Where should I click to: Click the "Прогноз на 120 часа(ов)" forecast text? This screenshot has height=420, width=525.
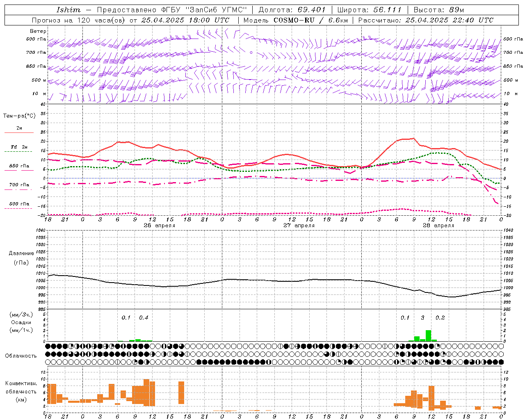pos(79,20)
